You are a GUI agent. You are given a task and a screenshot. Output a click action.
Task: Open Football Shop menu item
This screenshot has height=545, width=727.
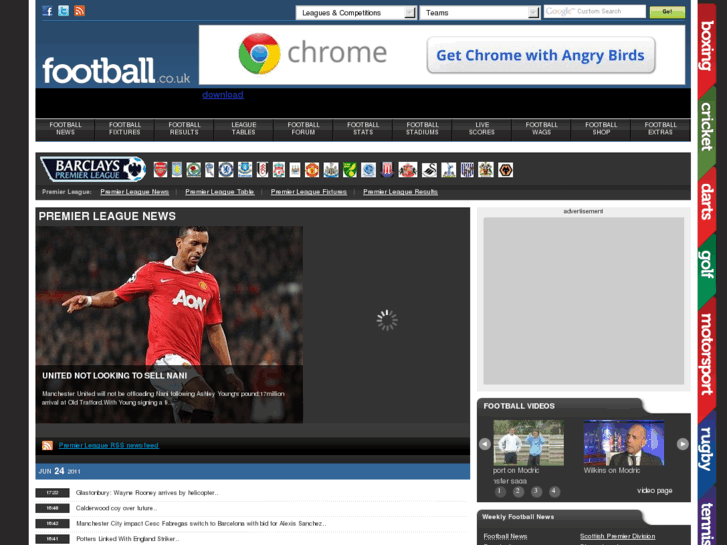[601, 128]
